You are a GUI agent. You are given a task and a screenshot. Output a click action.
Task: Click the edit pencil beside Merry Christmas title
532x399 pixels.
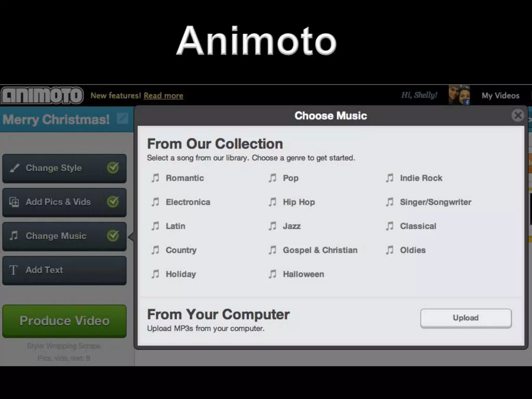tap(122, 119)
